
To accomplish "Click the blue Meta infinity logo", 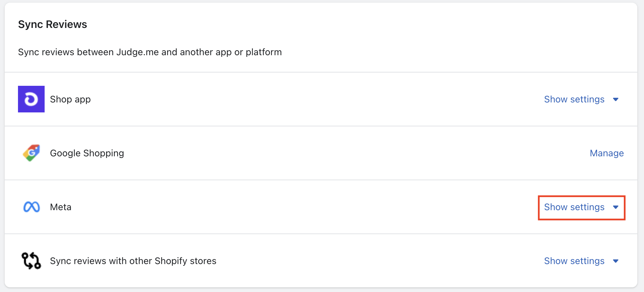I will pyautogui.click(x=32, y=207).
